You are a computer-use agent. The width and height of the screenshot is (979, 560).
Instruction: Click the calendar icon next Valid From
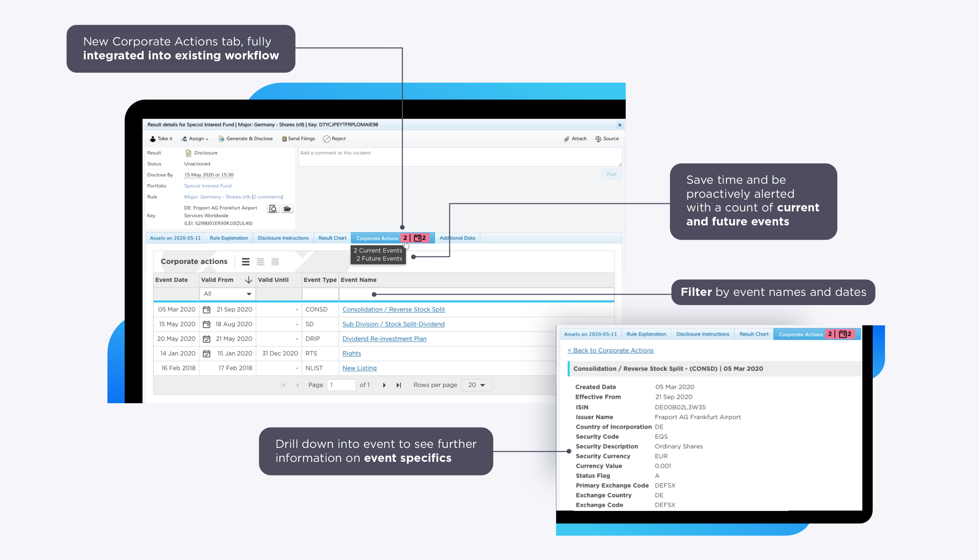(207, 309)
